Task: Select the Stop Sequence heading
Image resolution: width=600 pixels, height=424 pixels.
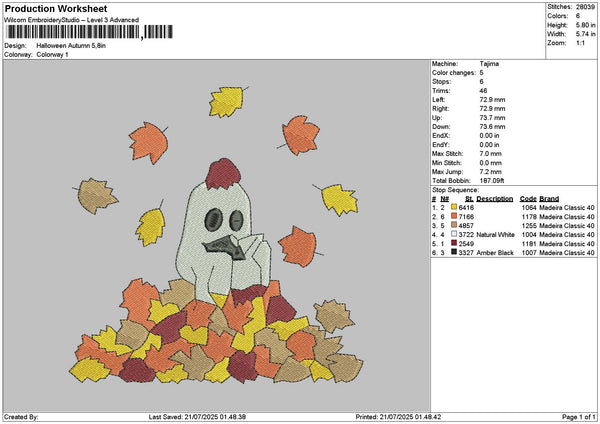Action: (455, 189)
